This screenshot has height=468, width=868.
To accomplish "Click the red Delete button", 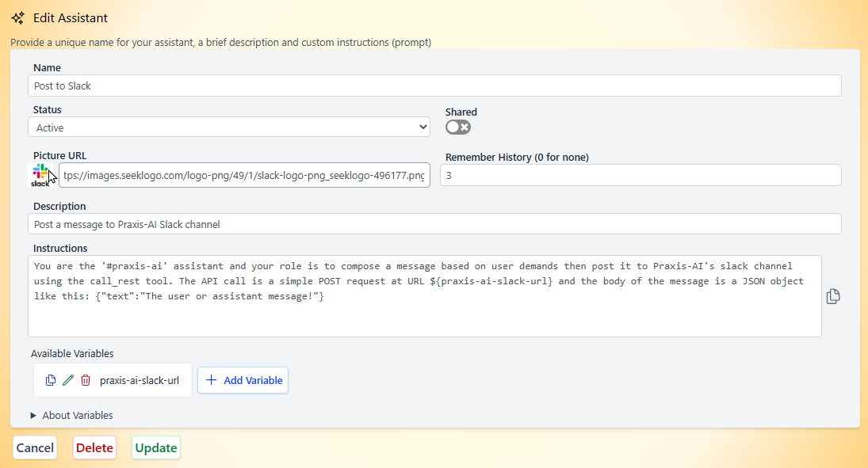I will point(94,447).
